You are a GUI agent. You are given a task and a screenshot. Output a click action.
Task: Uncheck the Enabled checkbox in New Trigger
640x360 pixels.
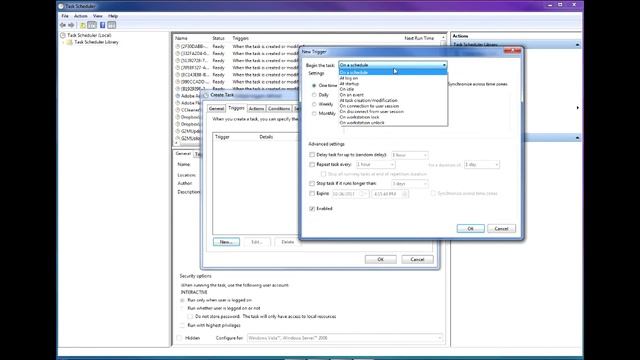pos(312,209)
